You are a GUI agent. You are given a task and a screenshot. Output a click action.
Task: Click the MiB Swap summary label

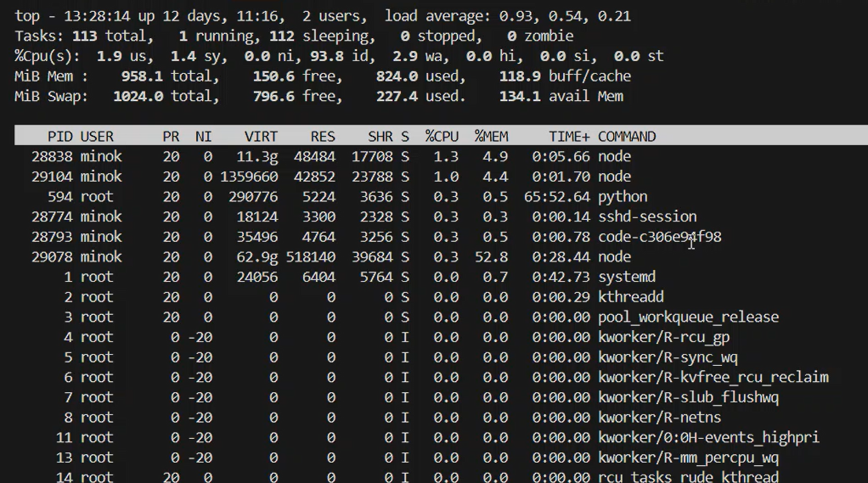51,96
